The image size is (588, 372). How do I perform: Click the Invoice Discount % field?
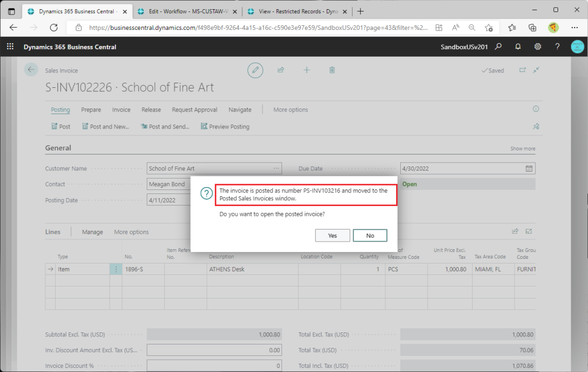click(x=214, y=366)
